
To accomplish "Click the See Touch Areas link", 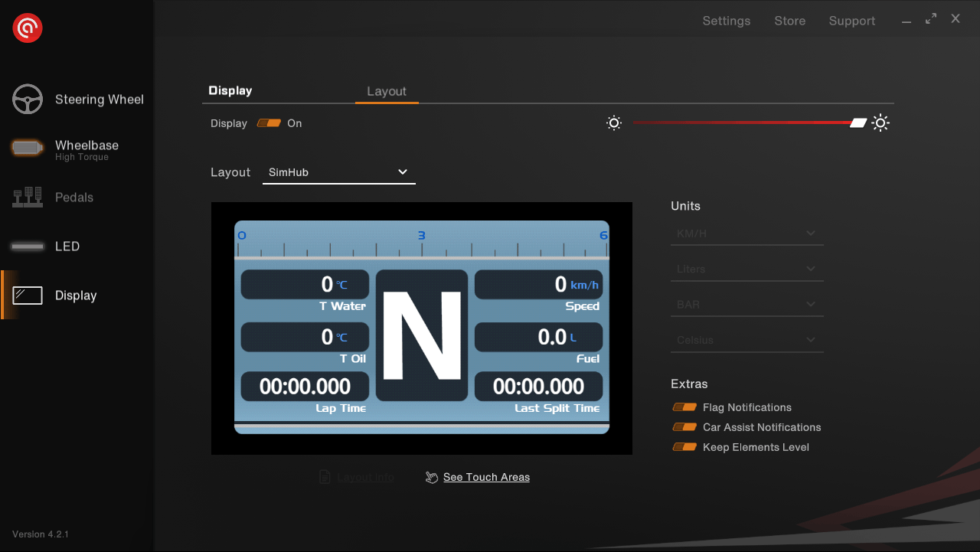I will [x=486, y=477].
